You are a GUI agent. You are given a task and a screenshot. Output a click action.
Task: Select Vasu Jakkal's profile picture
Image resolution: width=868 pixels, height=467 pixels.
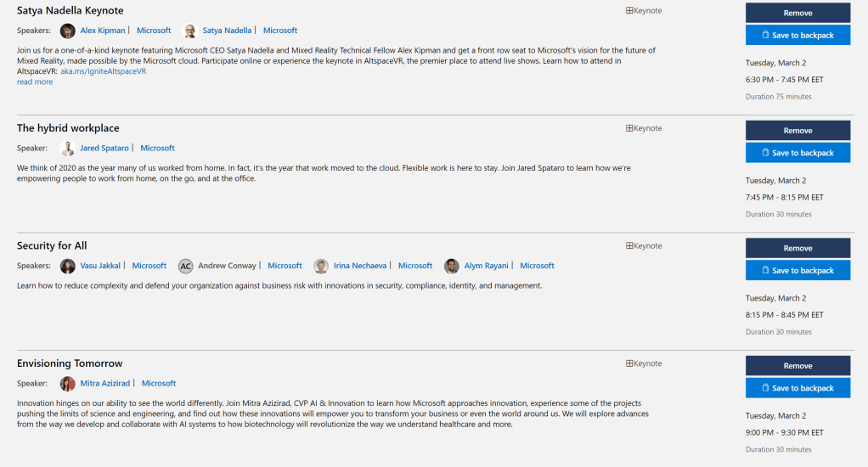pyautogui.click(x=67, y=266)
